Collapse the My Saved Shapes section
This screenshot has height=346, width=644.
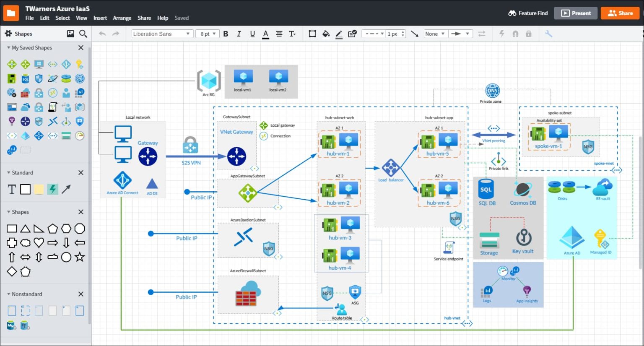[8, 48]
